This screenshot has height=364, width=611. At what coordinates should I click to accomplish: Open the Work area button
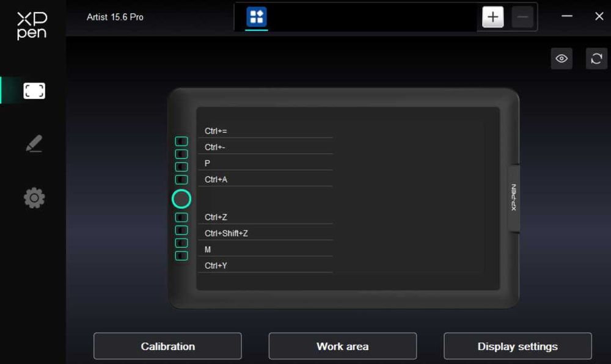(x=343, y=346)
